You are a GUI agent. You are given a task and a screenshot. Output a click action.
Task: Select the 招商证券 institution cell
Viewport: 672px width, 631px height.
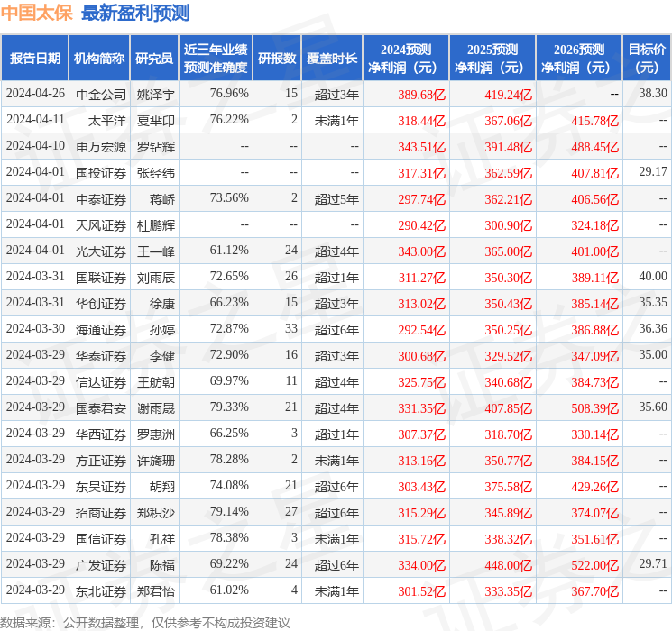tap(101, 512)
